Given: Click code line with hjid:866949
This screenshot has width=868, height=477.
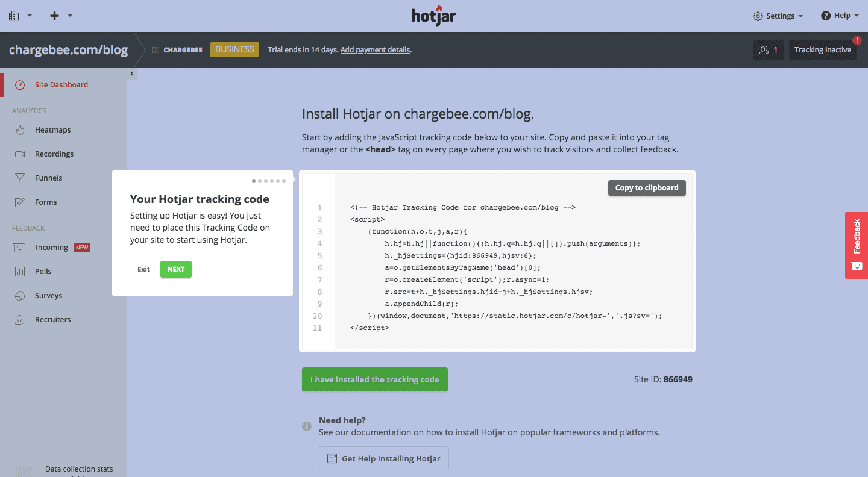Looking at the screenshot, I should 461,255.
